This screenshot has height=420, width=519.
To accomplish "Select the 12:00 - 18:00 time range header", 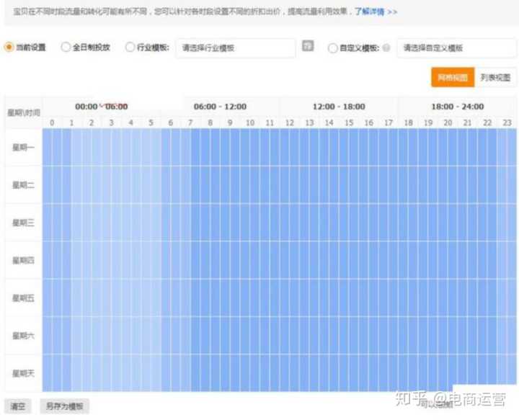I will [x=339, y=107].
